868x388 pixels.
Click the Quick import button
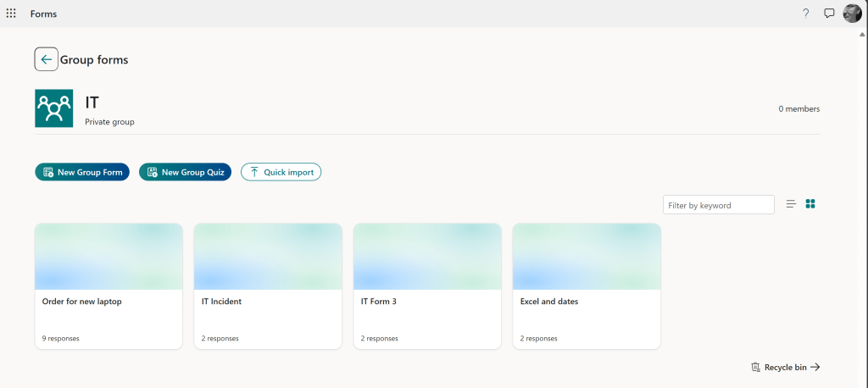tap(281, 172)
